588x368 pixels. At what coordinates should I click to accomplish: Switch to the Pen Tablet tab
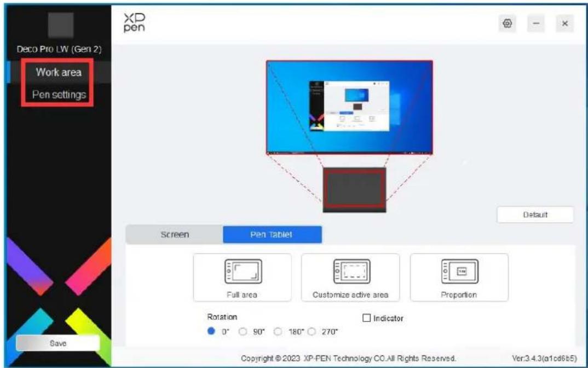(x=272, y=235)
